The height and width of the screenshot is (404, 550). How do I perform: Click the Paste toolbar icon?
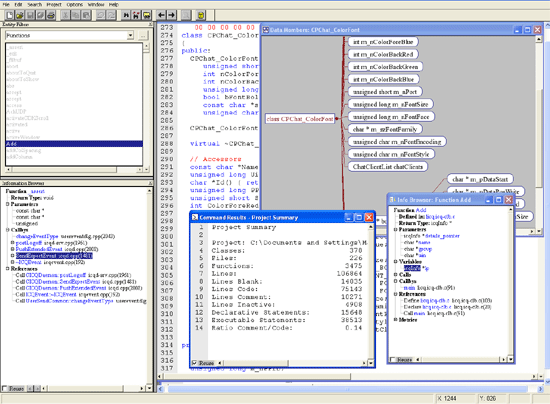pos(86,15)
